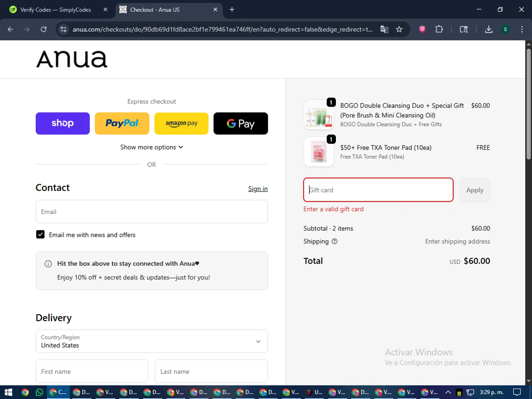Click the page vertical scrollbar thumb
Screen dimensions: 532x399
coord(528,104)
